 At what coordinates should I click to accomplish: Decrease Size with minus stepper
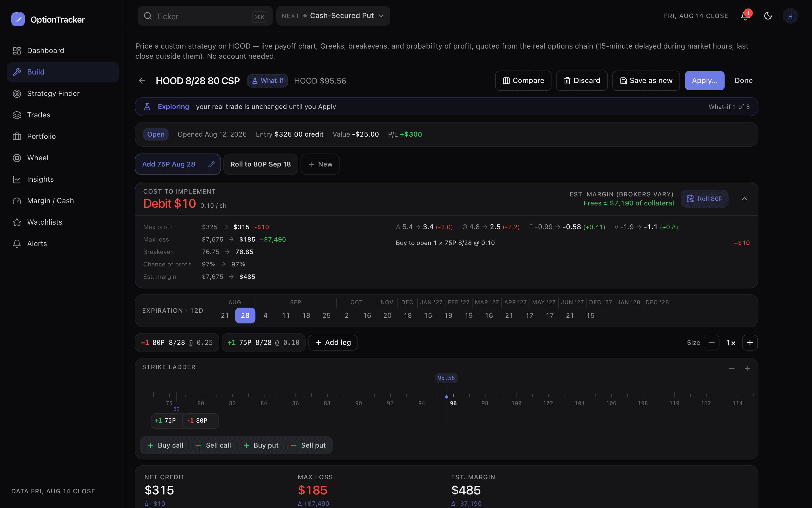click(711, 343)
